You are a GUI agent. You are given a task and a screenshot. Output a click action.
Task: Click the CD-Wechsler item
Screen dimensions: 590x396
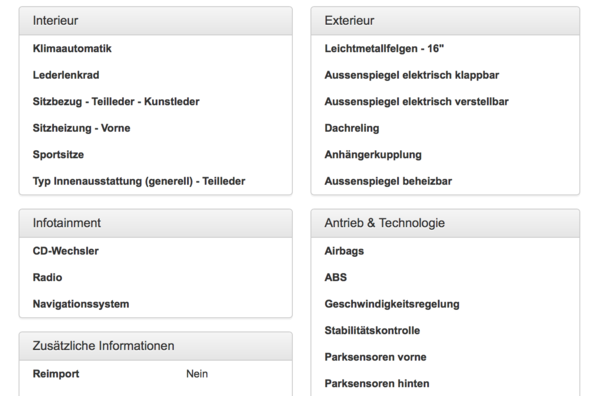65,251
